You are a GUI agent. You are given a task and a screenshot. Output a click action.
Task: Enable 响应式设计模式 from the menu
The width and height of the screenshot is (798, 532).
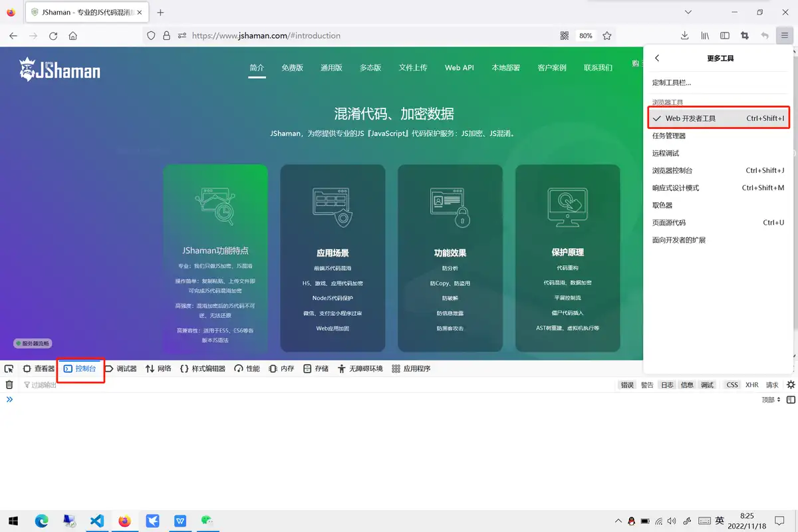pos(719,188)
